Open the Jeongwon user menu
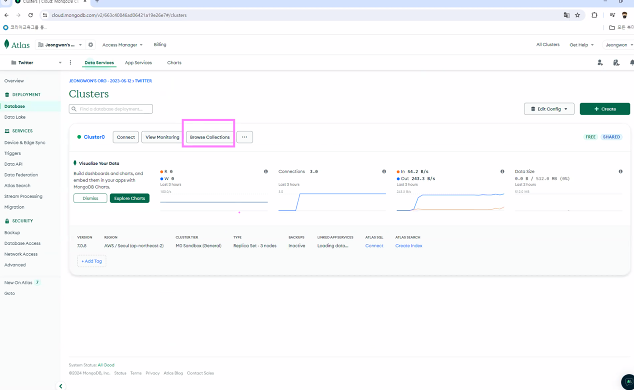 618,45
